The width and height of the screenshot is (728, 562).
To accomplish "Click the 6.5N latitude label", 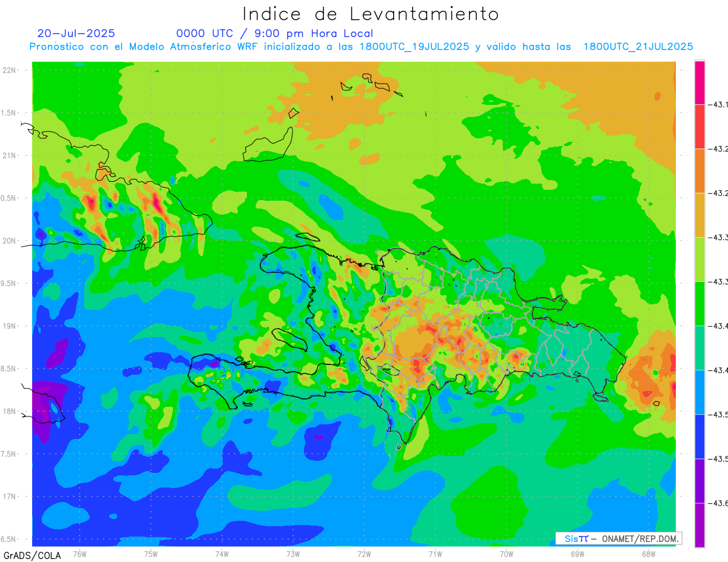I will (8, 539).
